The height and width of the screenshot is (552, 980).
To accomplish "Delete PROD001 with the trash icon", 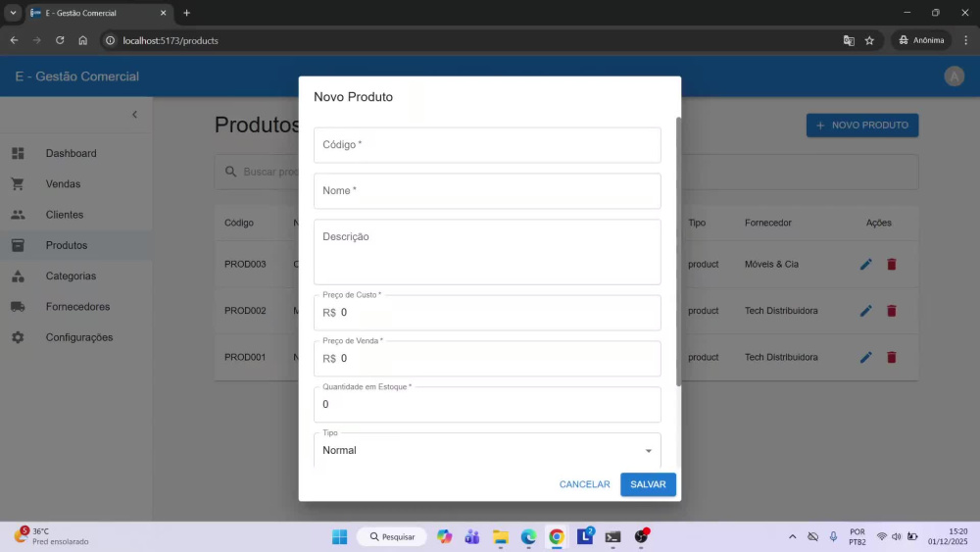I will click(892, 357).
